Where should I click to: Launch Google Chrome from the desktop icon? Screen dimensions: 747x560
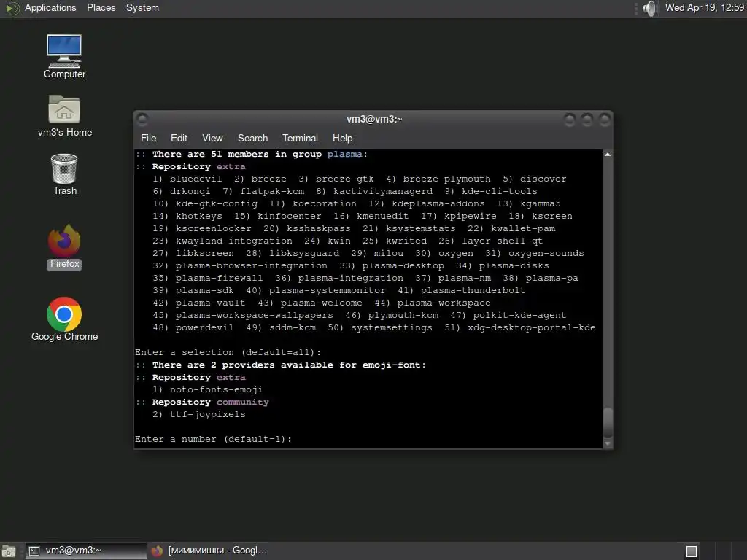click(64, 319)
